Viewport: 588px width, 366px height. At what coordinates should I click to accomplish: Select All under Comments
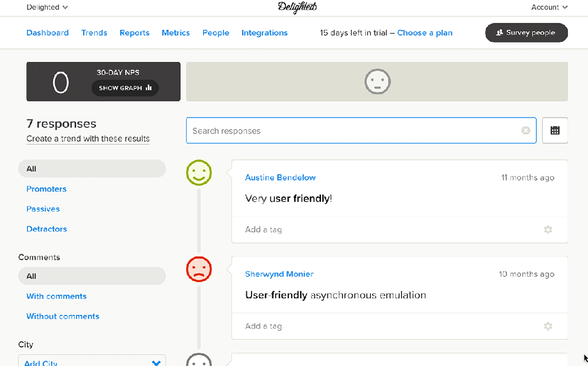point(92,276)
